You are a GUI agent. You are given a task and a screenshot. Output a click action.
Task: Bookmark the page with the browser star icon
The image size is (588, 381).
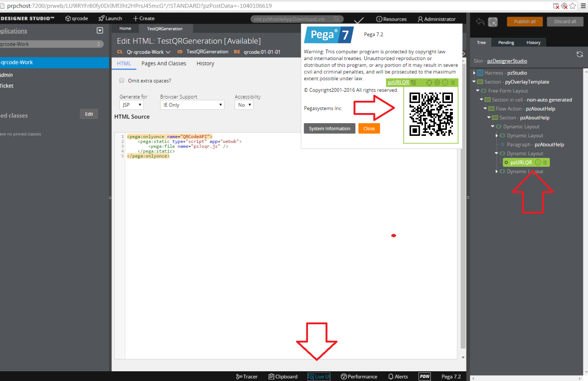(573, 6)
